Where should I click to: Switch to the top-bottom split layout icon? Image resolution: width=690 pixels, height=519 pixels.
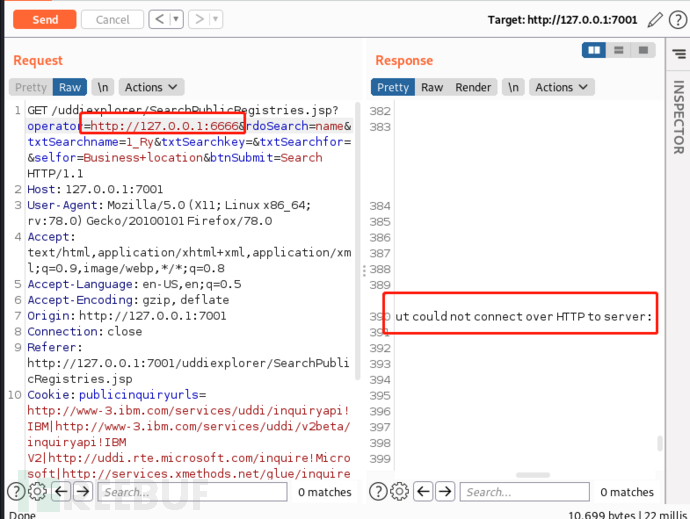[x=619, y=49]
